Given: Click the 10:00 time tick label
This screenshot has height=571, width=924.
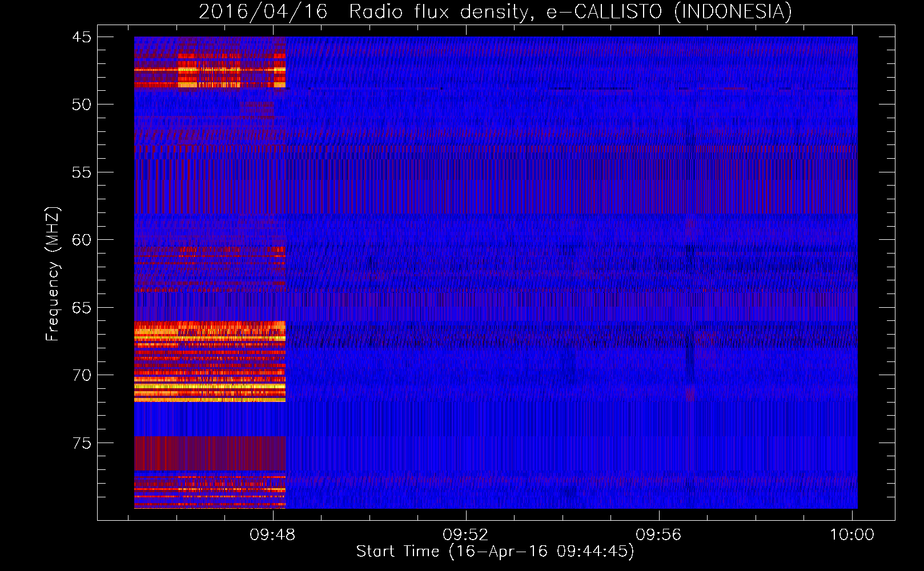Looking at the screenshot, I should [x=852, y=534].
